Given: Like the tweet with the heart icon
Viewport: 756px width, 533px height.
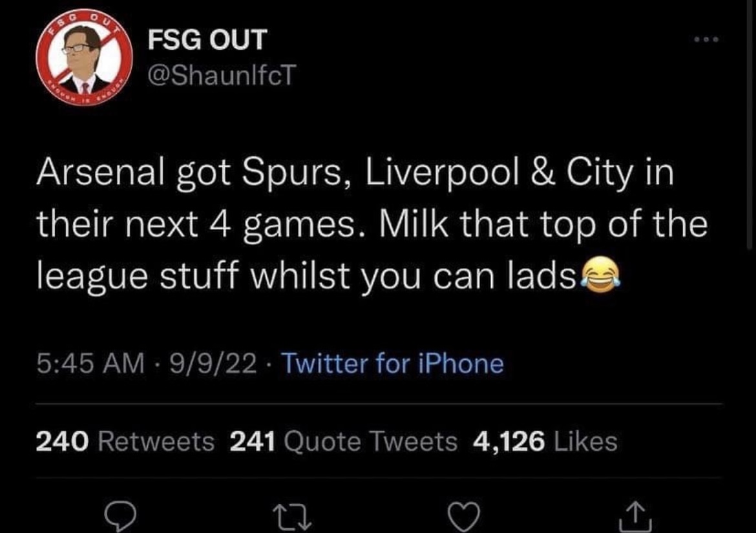Looking at the screenshot, I should click(464, 516).
